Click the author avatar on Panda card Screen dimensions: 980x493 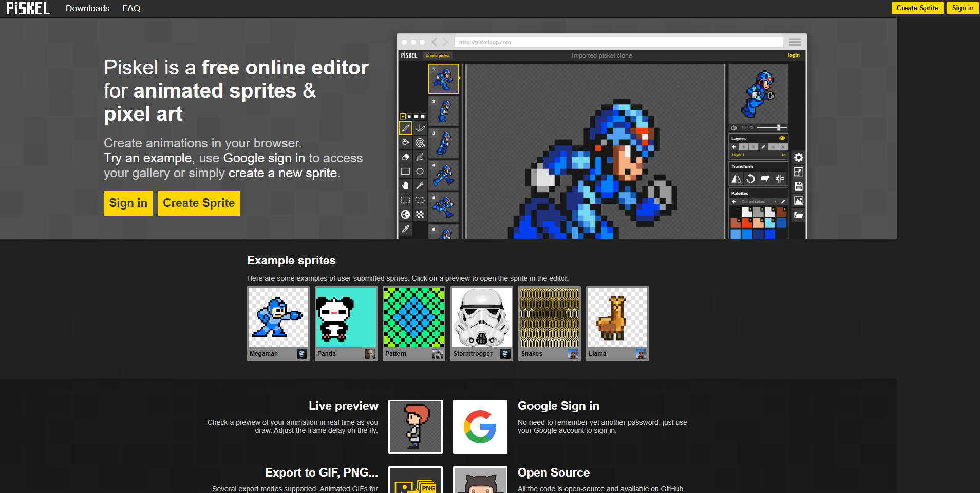pos(370,354)
